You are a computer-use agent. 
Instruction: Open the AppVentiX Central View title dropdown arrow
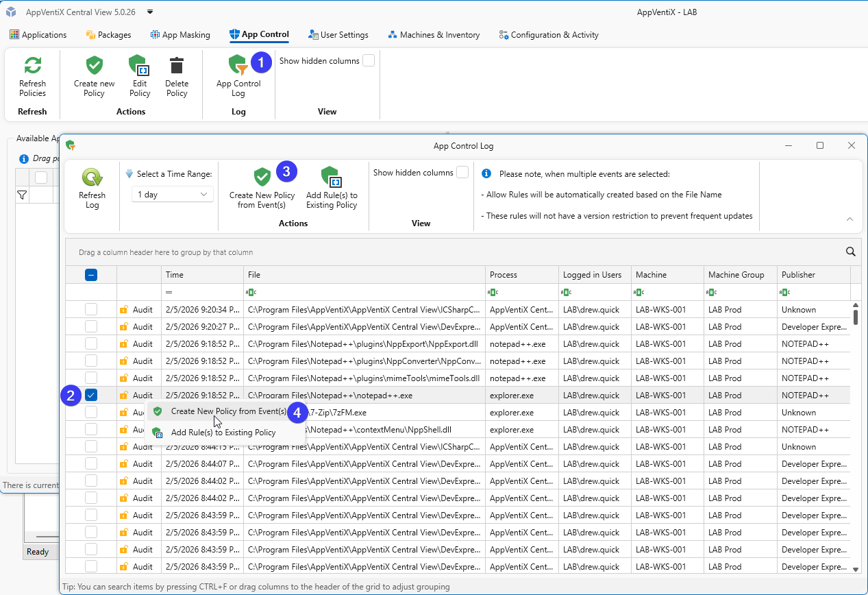[150, 12]
